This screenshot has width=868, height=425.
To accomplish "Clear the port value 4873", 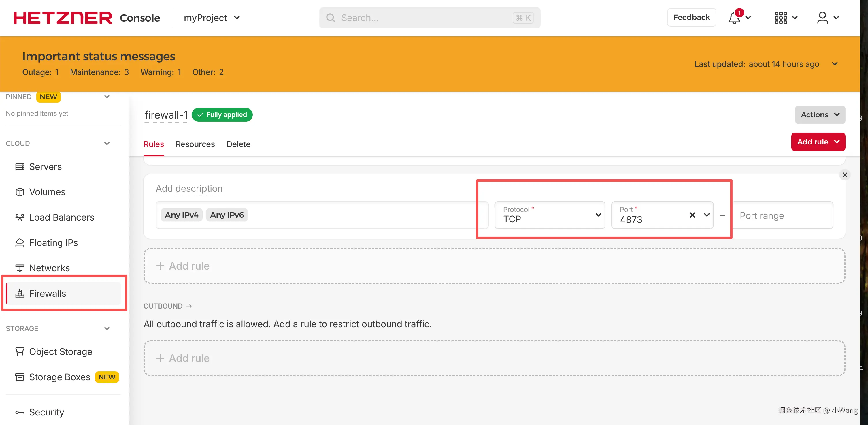I will pyautogui.click(x=692, y=215).
